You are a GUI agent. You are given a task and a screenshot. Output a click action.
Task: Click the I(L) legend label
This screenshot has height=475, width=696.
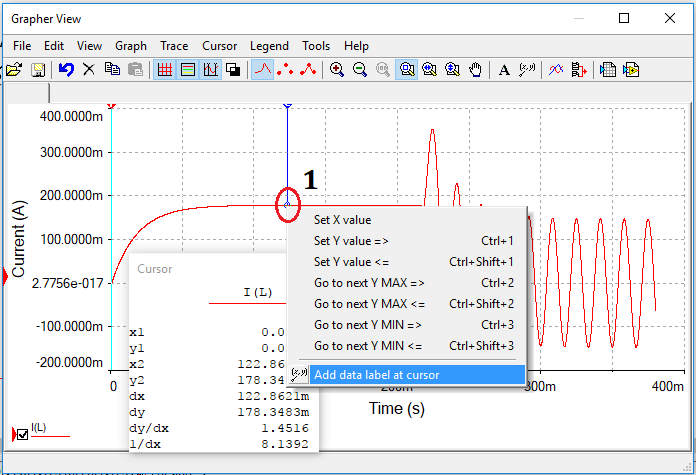click(39, 428)
